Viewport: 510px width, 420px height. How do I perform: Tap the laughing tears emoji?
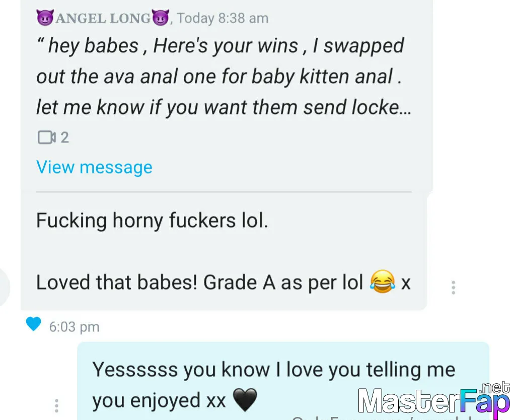coord(383,282)
